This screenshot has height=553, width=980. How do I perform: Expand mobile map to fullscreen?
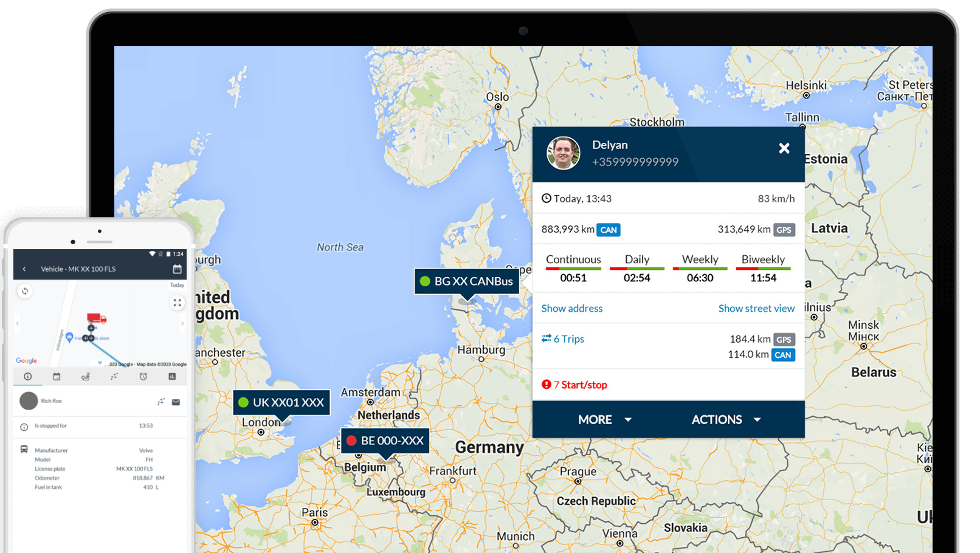point(177,303)
